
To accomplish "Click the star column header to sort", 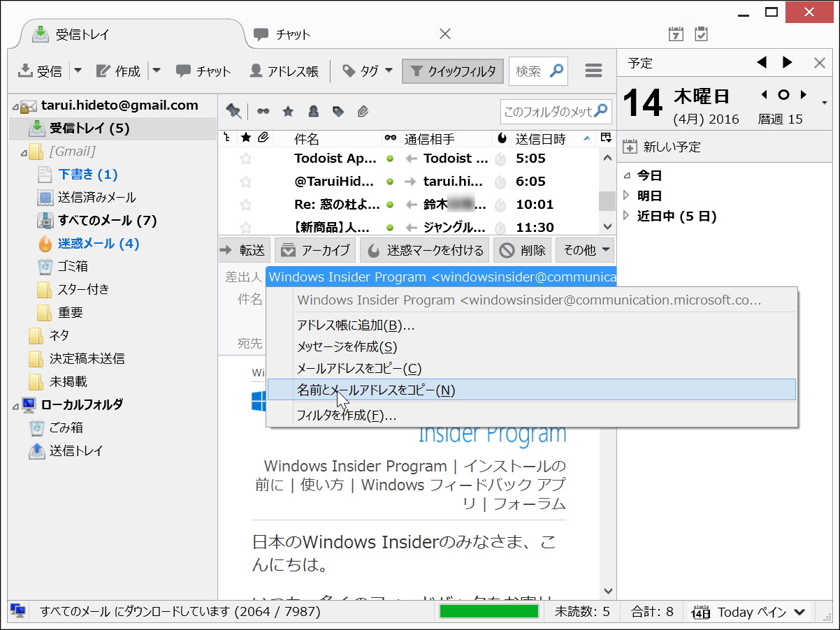I will [x=245, y=138].
